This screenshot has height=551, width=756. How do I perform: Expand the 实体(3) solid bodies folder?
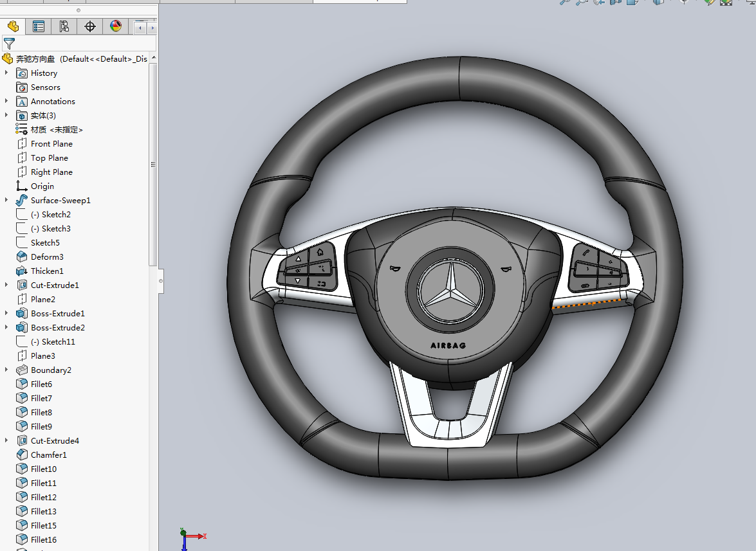coord(6,115)
